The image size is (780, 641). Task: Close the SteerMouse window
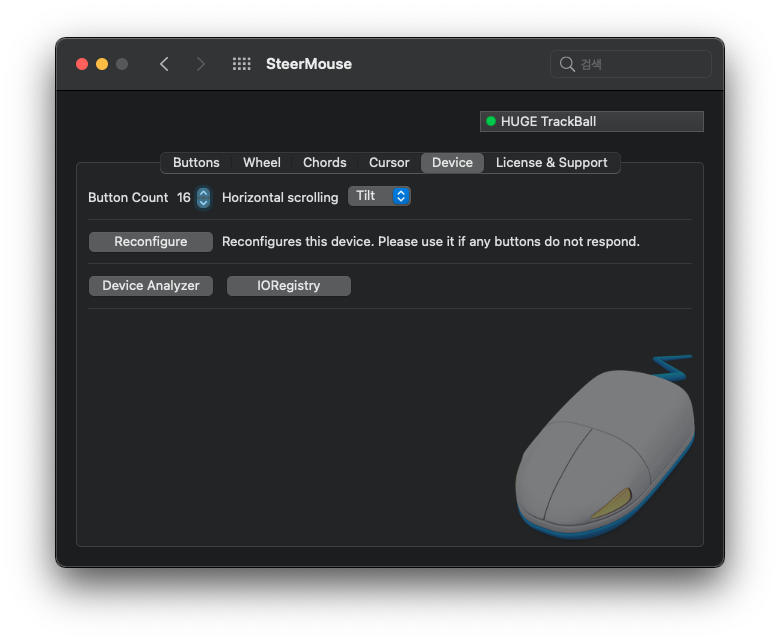pyautogui.click(x=82, y=64)
